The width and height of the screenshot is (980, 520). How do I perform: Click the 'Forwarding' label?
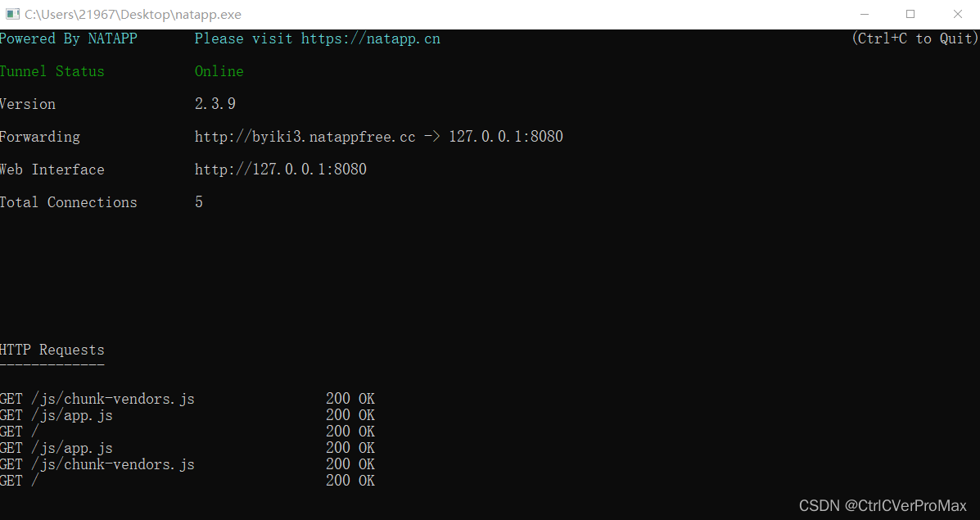coord(40,137)
